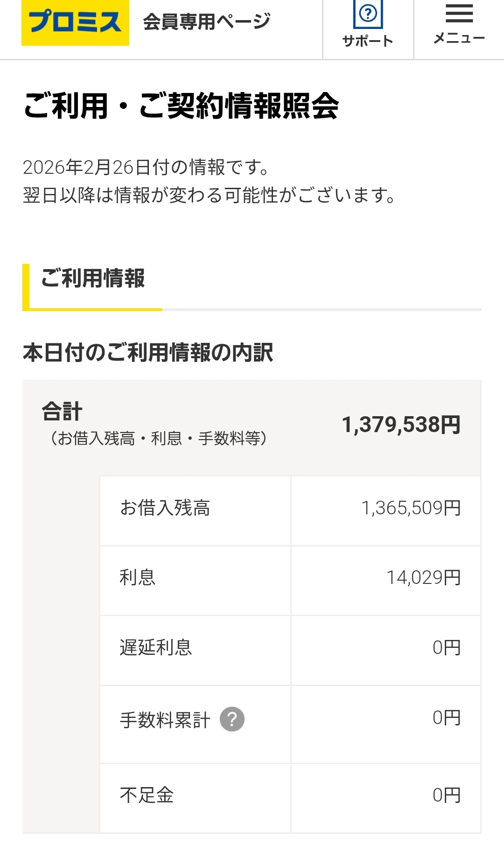
Task: Click the 2026年2月26日付の情報です date line
Action: pos(146,167)
